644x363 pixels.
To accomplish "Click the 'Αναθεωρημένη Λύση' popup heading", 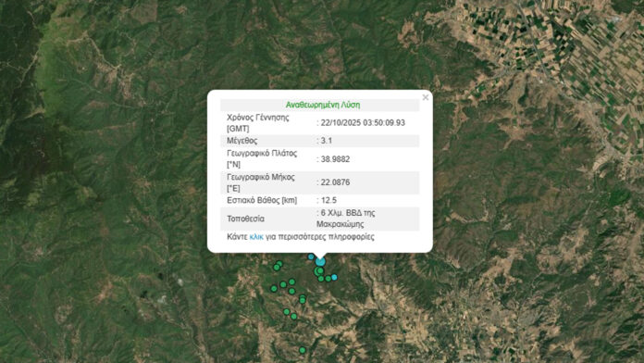I will (x=323, y=105).
